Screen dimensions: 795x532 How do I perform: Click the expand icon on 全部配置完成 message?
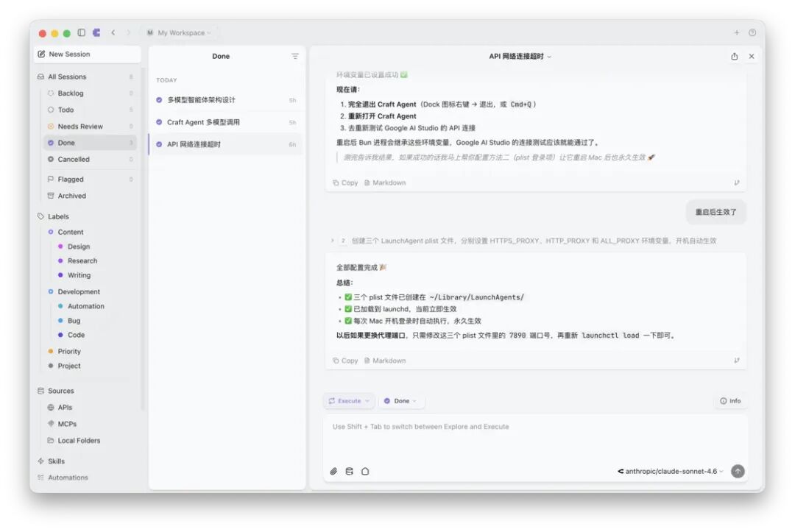tap(737, 361)
